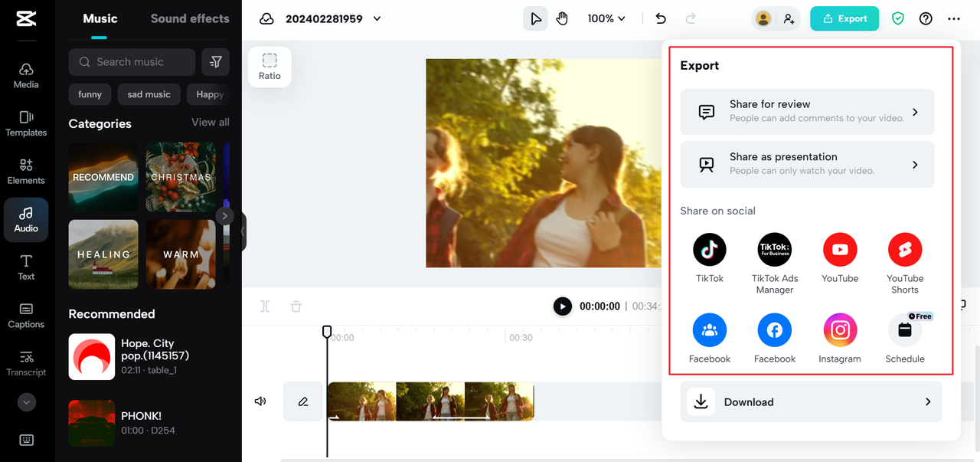Redo the last action
980x462 pixels.
click(691, 18)
